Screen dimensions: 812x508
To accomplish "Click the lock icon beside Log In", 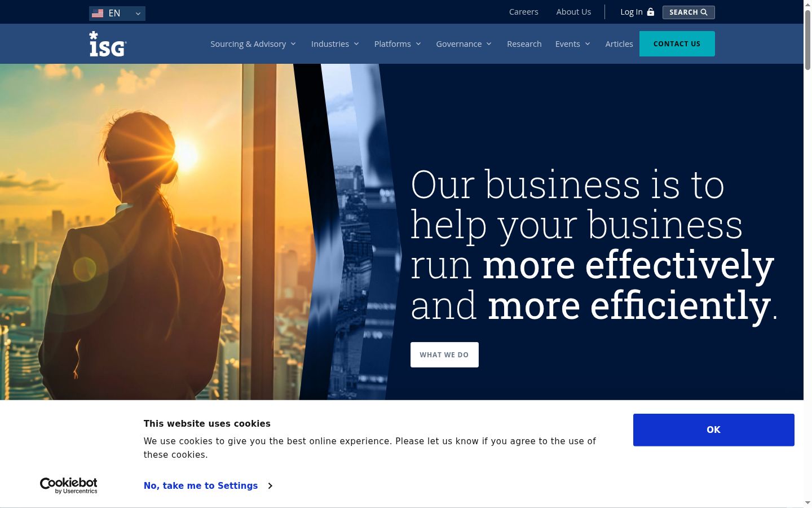I will pyautogui.click(x=651, y=12).
